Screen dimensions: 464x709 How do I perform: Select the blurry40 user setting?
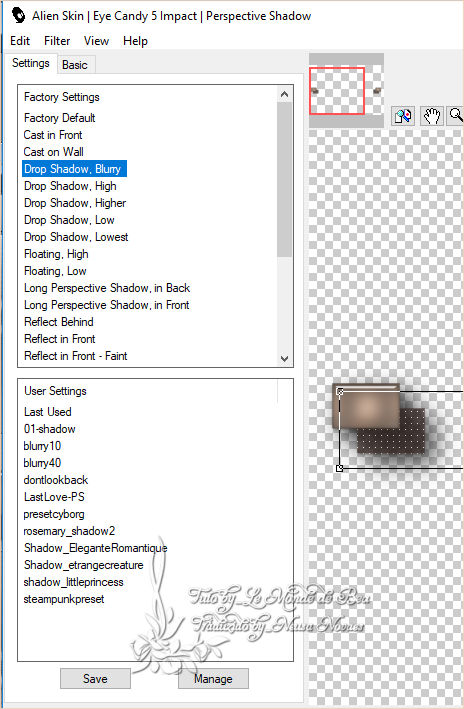click(x=42, y=463)
